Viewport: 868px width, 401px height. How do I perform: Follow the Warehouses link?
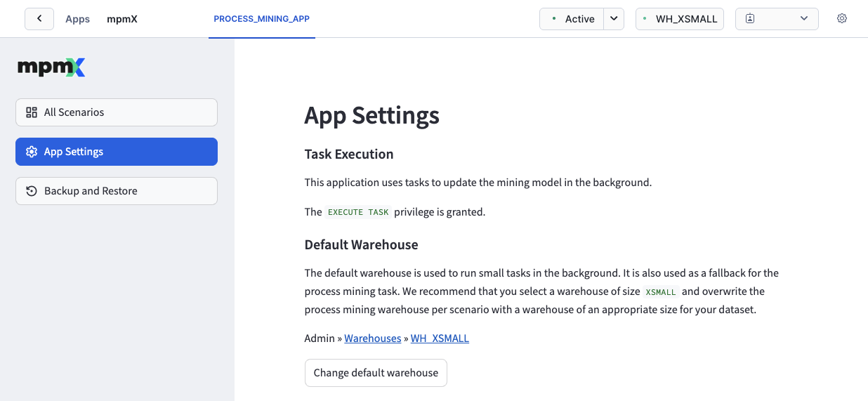[x=372, y=338]
